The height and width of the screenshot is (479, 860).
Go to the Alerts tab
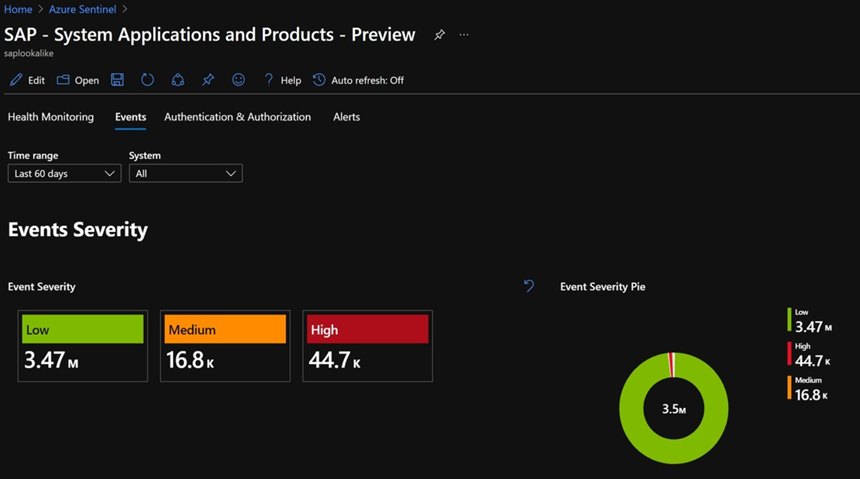(x=346, y=117)
